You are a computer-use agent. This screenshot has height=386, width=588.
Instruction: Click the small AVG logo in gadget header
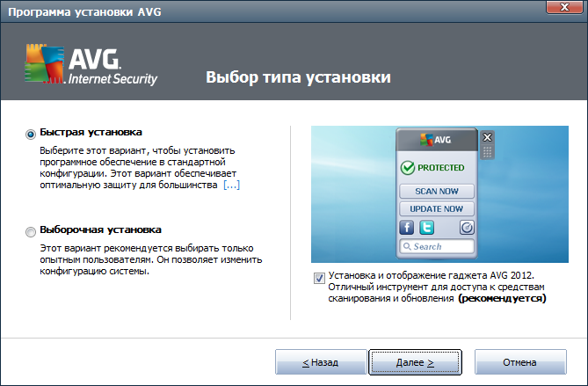point(435,140)
